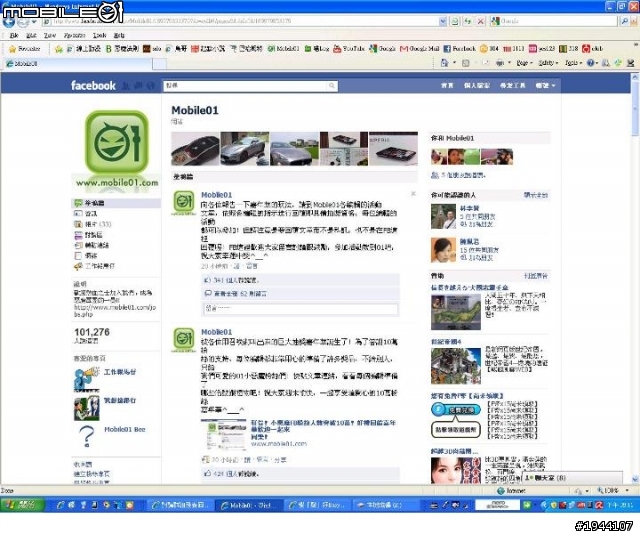Open the View menu
Screen dimensions: 640x534
click(50, 36)
